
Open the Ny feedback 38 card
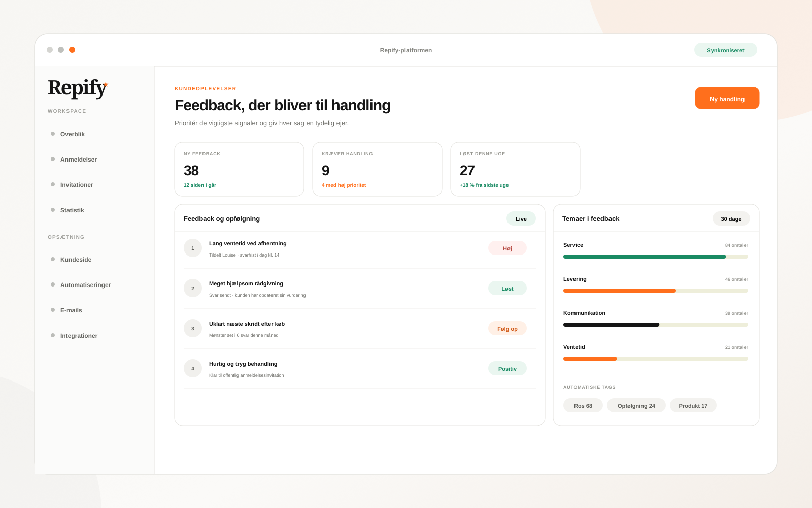point(239,169)
